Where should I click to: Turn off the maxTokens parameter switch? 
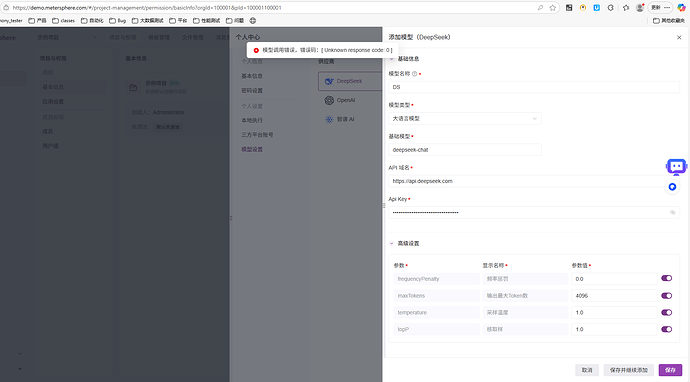point(667,296)
